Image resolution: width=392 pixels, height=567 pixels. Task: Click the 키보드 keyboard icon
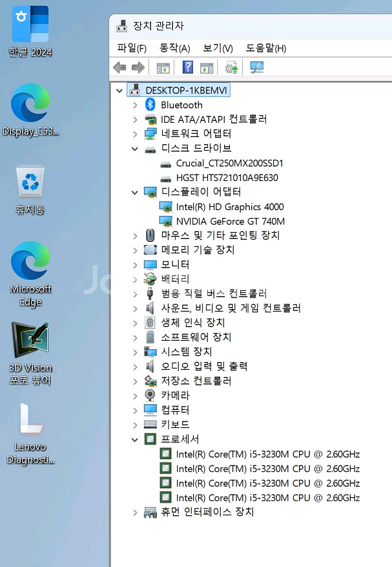point(150,424)
